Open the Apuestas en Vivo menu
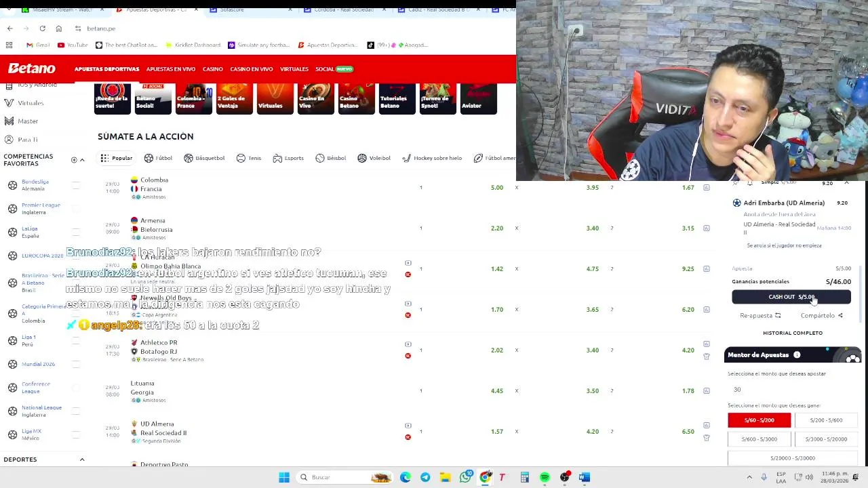The image size is (868, 488). pos(170,69)
